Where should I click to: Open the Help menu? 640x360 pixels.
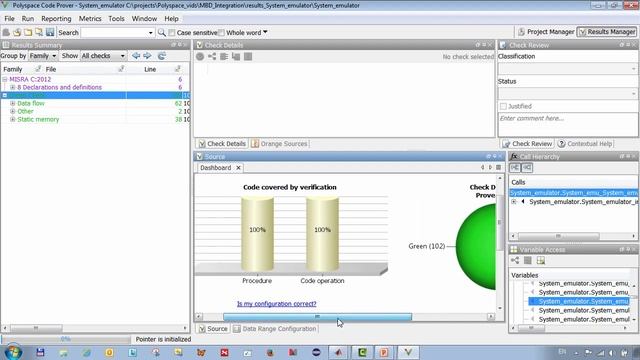tap(171, 19)
